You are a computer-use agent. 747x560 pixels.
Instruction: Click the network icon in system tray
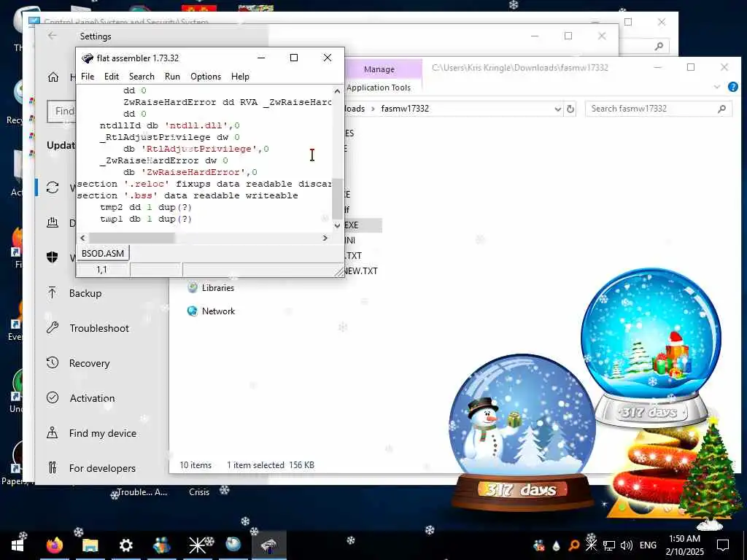[609, 545]
